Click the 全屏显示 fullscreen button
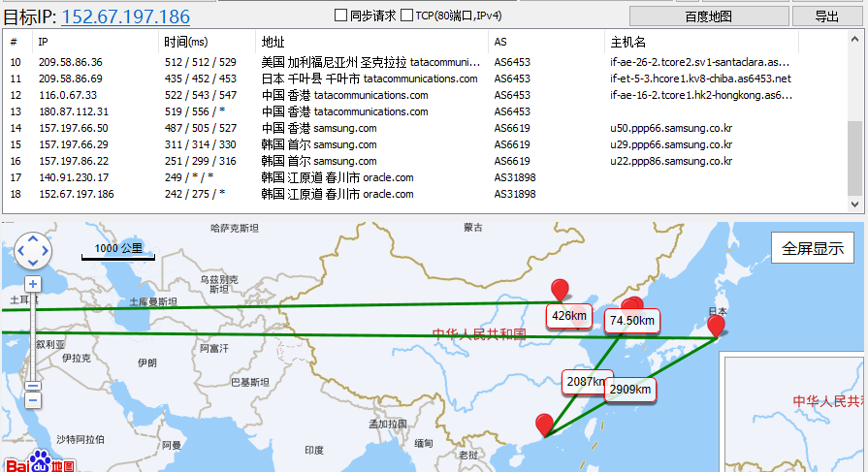Screen dimensions: 868x472 click(x=812, y=248)
